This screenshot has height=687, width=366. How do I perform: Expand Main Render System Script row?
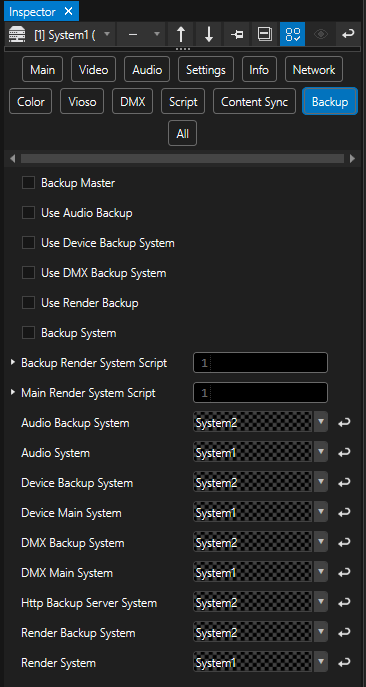13,393
